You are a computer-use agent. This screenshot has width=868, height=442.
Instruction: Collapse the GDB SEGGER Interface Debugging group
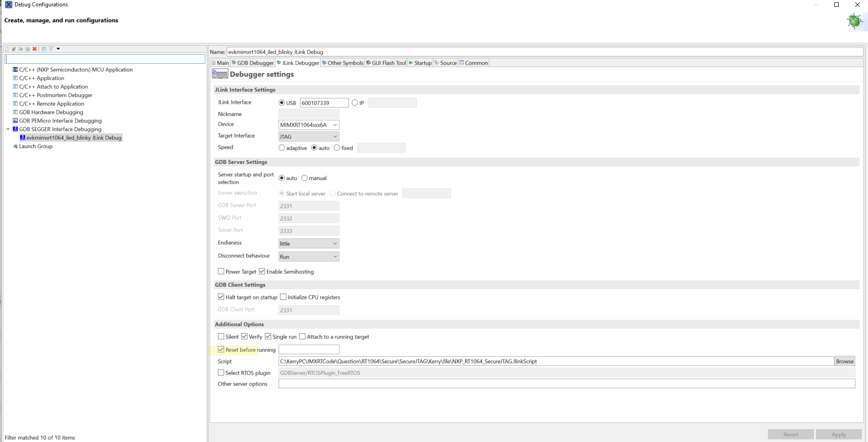pyautogui.click(x=8, y=129)
